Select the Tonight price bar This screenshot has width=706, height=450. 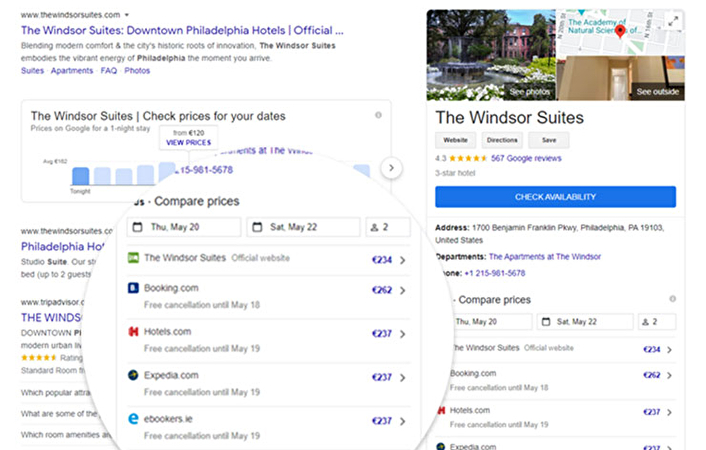coord(81,176)
